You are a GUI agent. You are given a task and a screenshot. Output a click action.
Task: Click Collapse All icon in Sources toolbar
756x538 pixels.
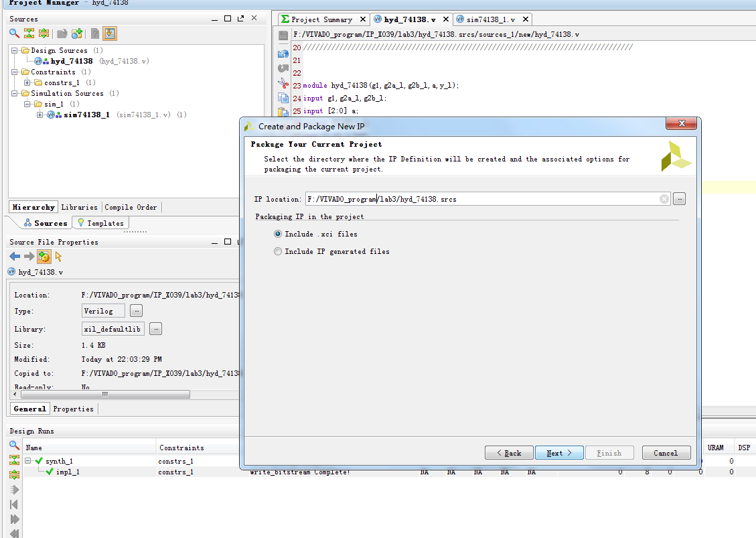[x=29, y=33]
